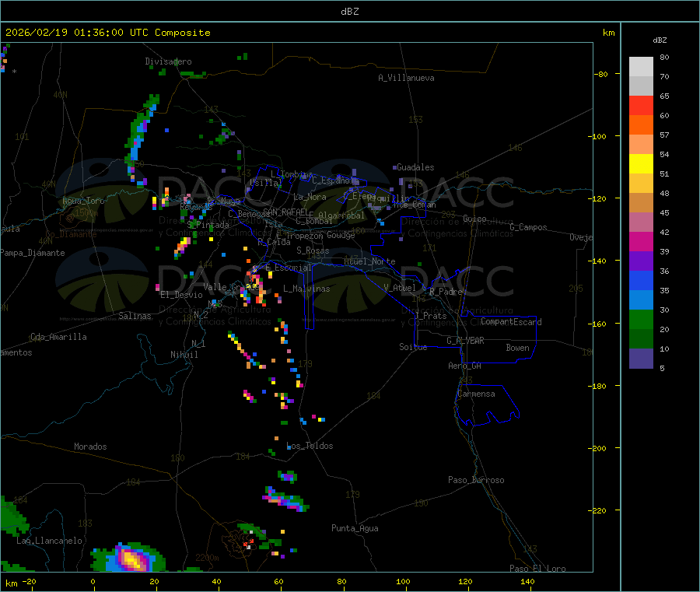
Task: Click the Los_Toldos location label
Action: (x=310, y=446)
